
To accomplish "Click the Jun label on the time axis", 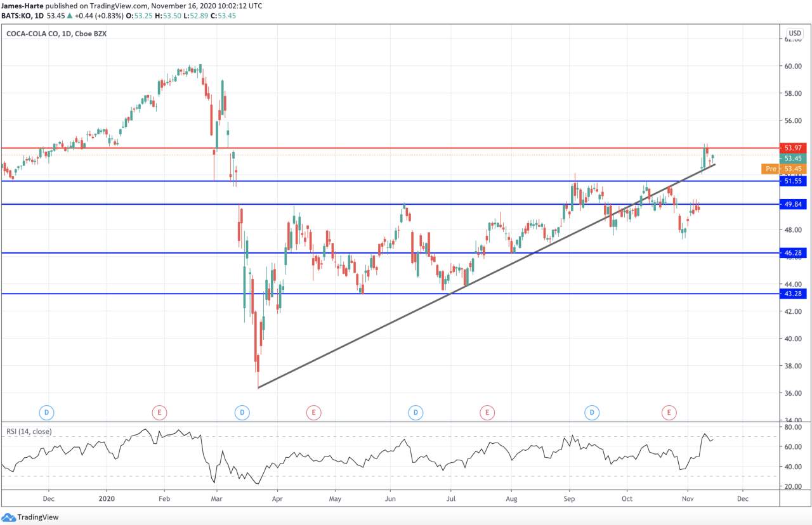I will coord(389,499).
